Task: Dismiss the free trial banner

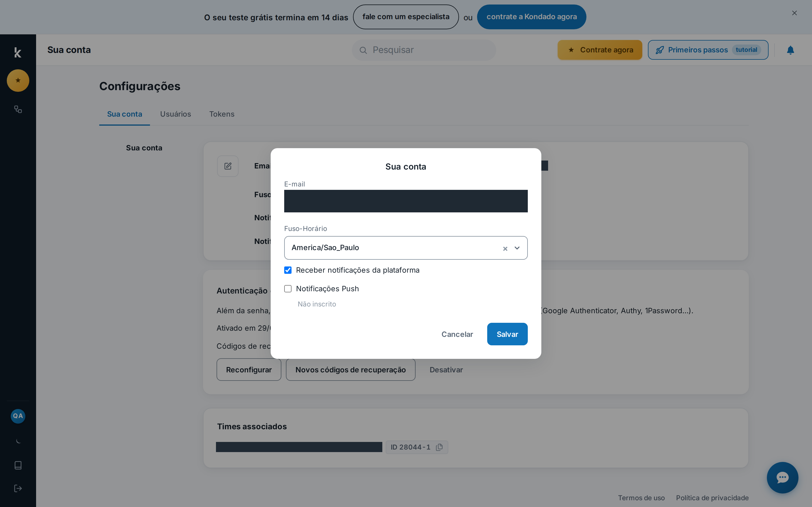Action: pos(794,13)
